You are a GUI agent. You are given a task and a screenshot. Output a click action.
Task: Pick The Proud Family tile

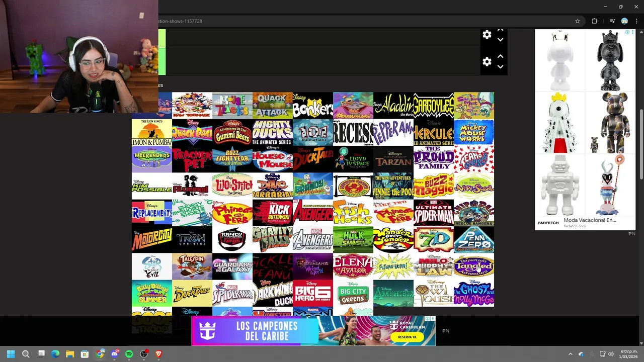coord(433,159)
